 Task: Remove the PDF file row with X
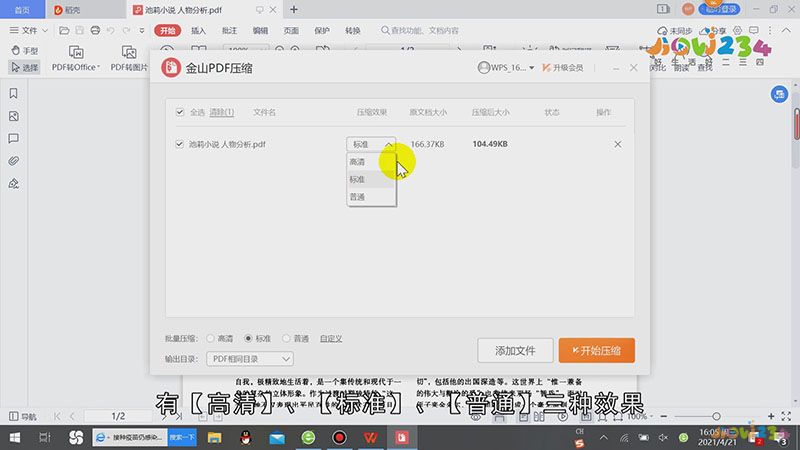coord(617,144)
